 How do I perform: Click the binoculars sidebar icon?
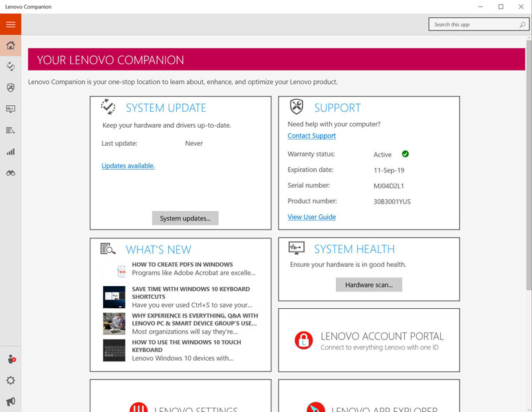pyautogui.click(x=11, y=173)
